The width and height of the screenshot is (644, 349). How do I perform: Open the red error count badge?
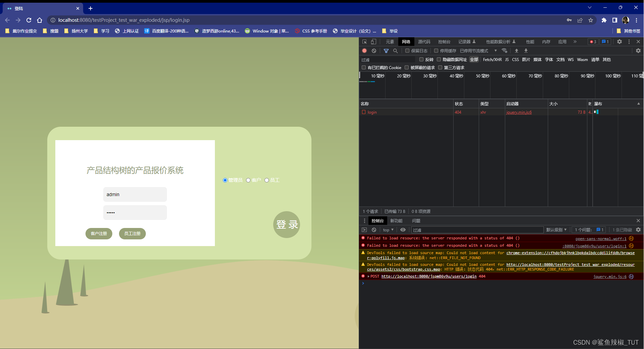[x=593, y=42]
